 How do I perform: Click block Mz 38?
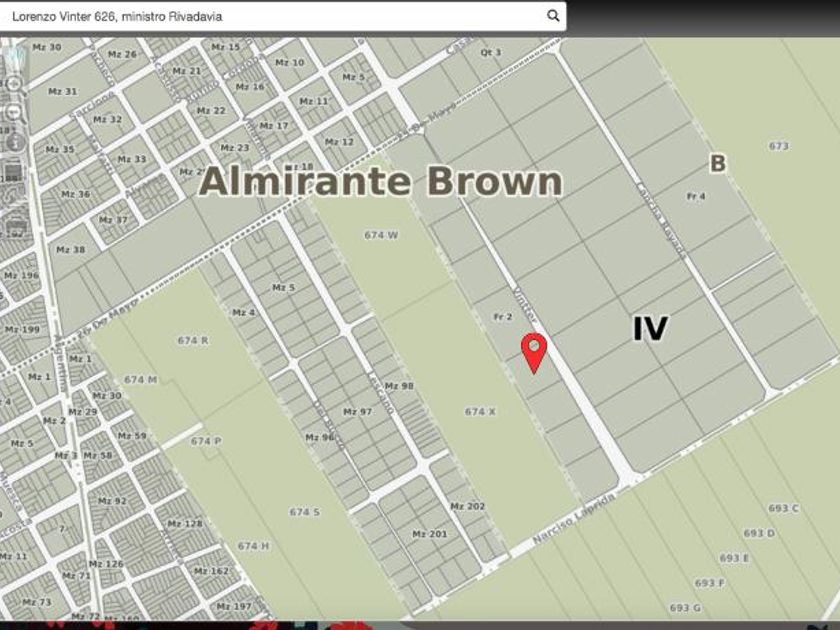(71, 250)
